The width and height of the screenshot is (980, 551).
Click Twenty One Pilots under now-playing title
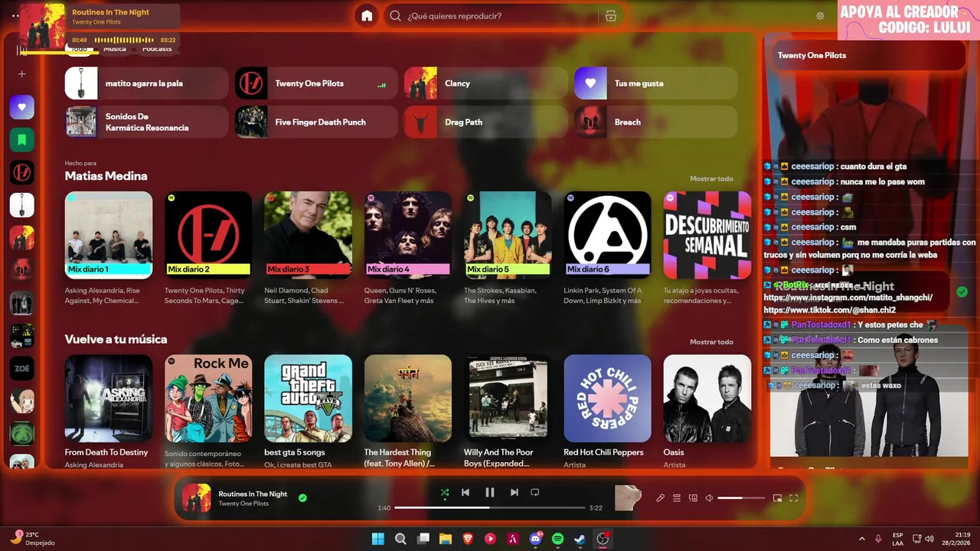pos(243,504)
